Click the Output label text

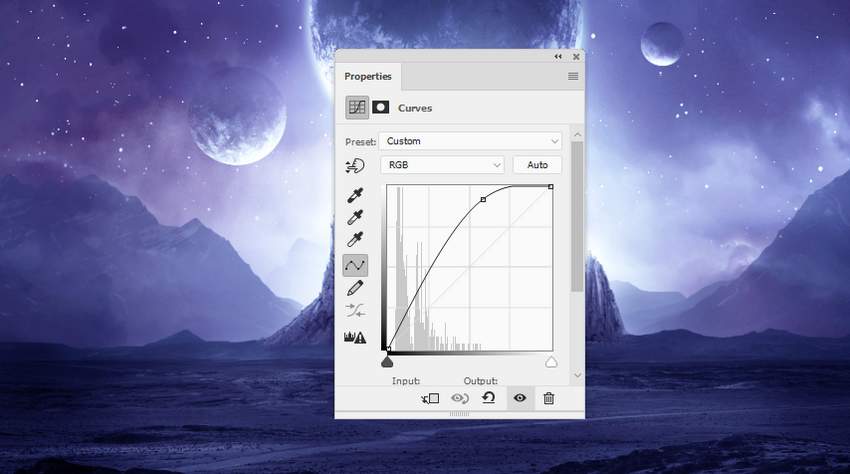tap(480, 381)
